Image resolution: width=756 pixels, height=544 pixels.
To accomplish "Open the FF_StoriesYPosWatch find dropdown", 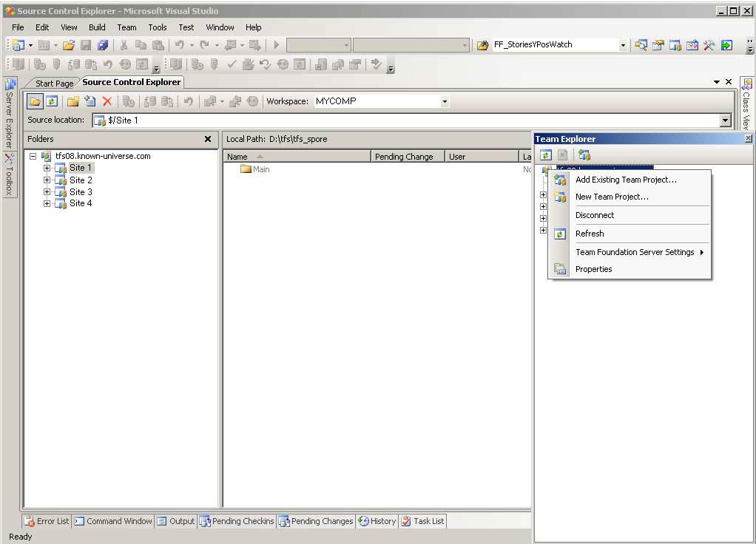I will [623, 45].
